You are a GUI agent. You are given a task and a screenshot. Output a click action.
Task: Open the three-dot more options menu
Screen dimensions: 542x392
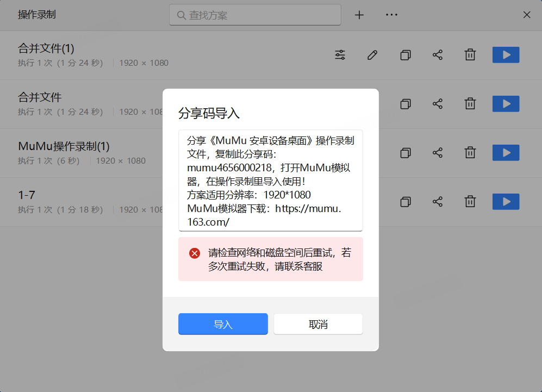point(391,15)
